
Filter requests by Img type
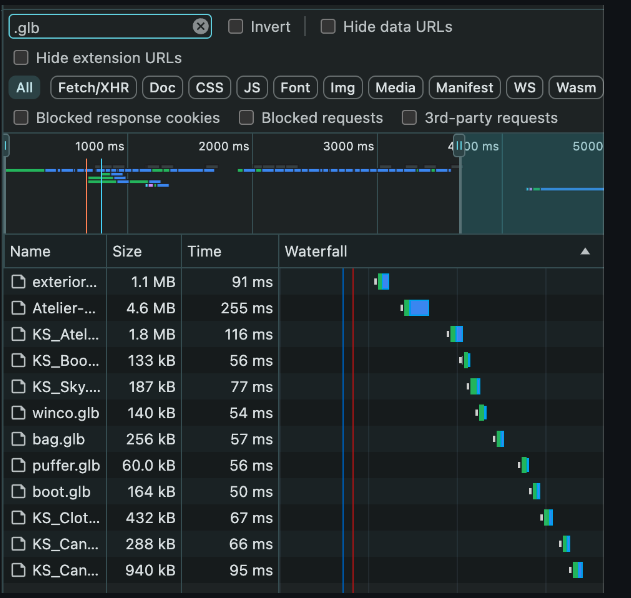click(342, 88)
